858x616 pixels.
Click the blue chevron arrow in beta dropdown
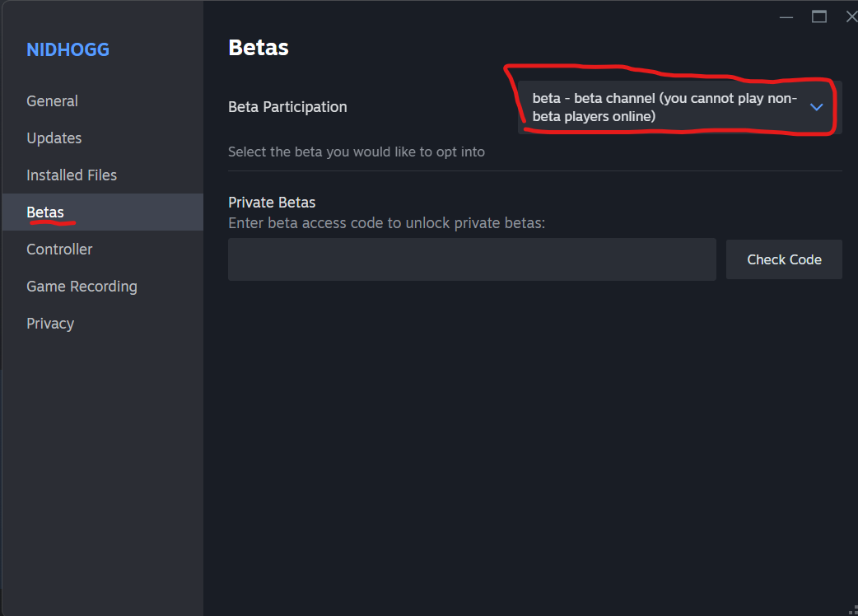point(817,107)
